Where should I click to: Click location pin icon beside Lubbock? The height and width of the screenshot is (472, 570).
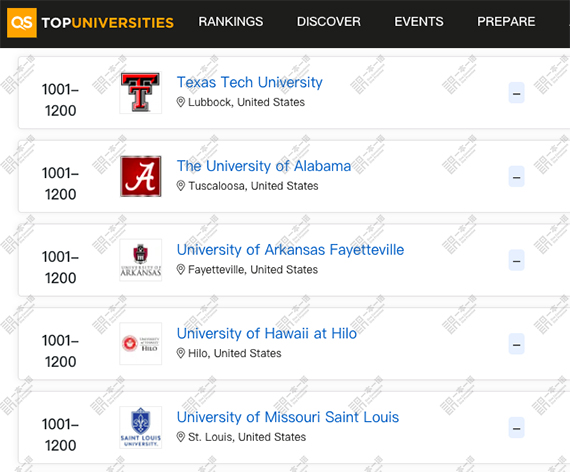[x=181, y=102]
